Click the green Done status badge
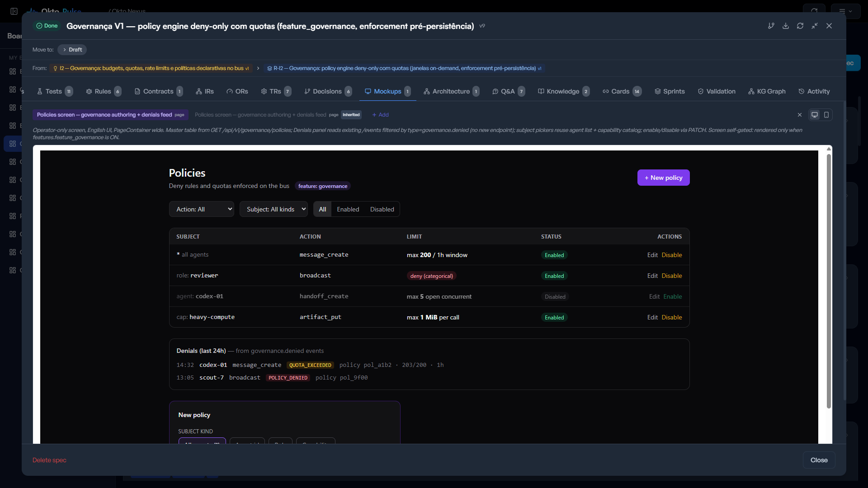 (47, 26)
